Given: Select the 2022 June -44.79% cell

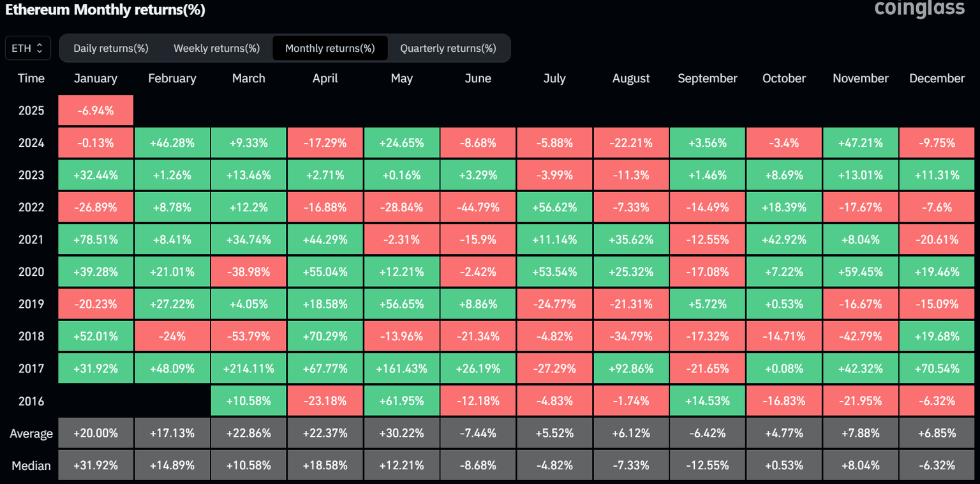Looking at the screenshot, I should click(x=478, y=207).
